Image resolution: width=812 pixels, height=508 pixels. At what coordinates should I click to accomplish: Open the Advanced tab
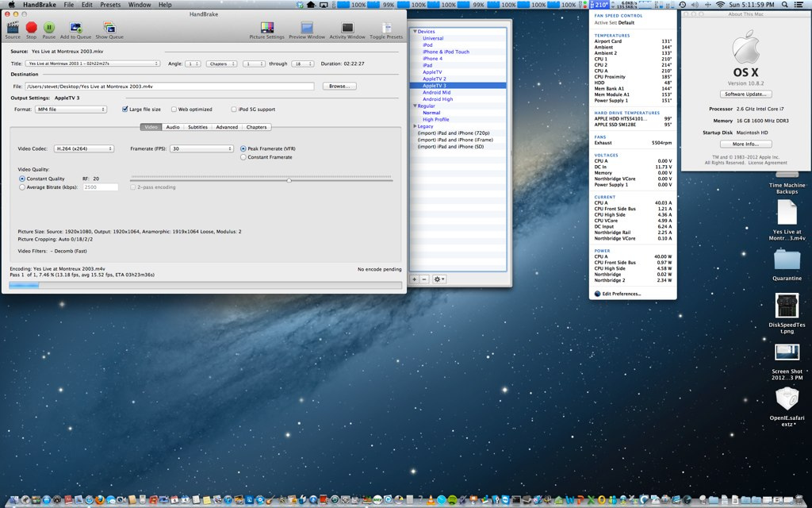point(227,127)
